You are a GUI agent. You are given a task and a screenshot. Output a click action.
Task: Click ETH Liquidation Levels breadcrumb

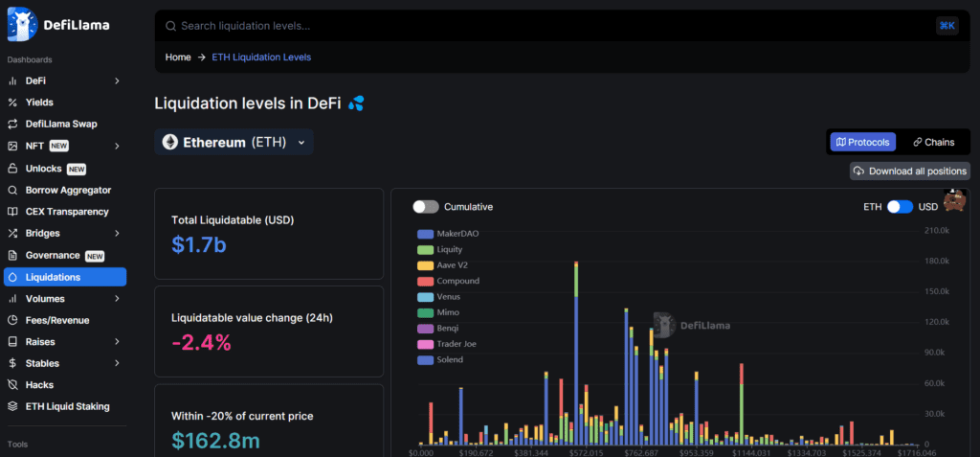pos(261,57)
